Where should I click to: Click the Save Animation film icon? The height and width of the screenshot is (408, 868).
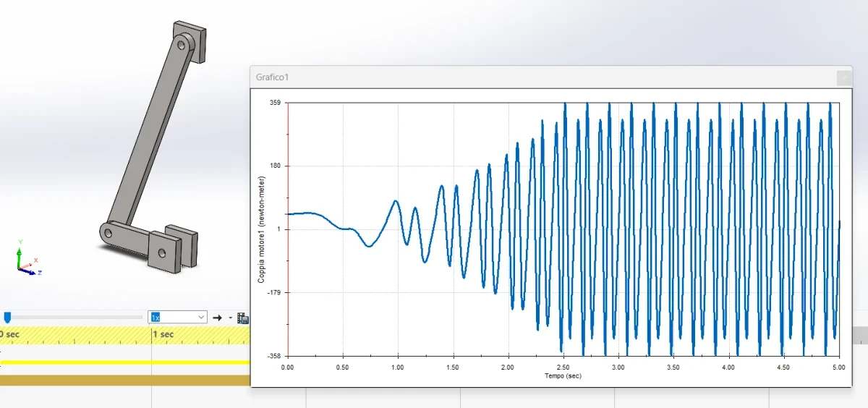click(x=243, y=318)
